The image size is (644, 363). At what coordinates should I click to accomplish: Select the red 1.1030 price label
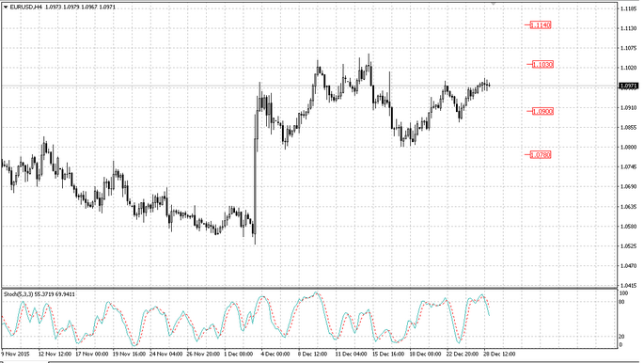(x=542, y=65)
